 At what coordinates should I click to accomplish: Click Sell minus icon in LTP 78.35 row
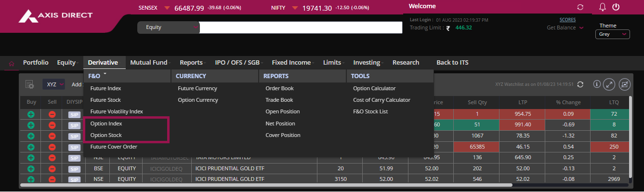52,136
